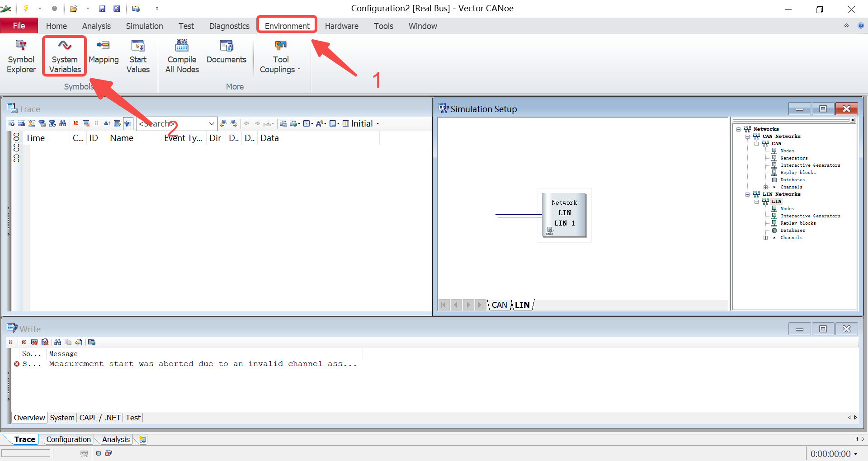
Task: Click the Write window binoculars find icon
Action: [x=57, y=342]
